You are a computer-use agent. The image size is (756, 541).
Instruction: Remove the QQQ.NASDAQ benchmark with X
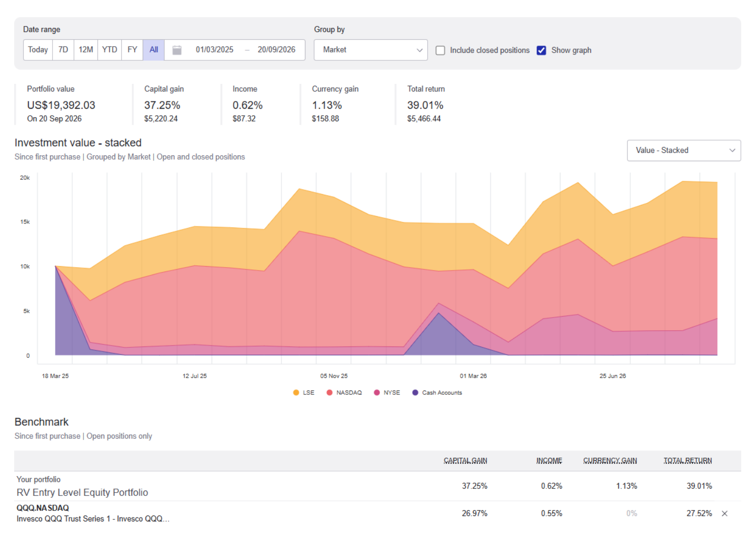point(725,514)
